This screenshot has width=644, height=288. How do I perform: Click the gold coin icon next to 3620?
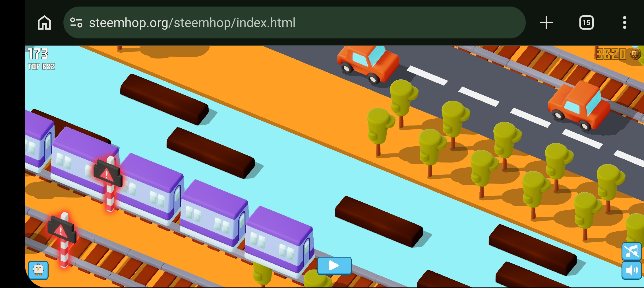coord(635,54)
